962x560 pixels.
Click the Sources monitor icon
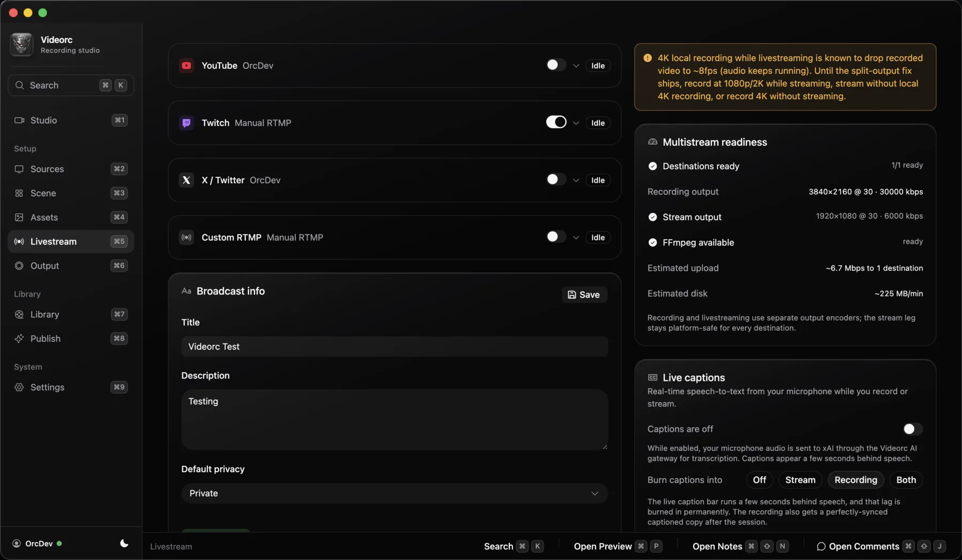tap(19, 169)
